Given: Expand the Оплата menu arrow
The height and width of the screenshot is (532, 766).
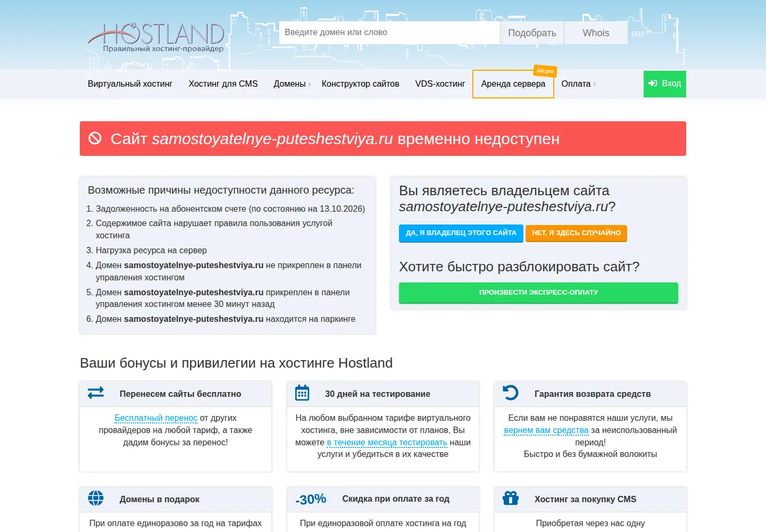Looking at the screenshot, I should click(595, 84).
